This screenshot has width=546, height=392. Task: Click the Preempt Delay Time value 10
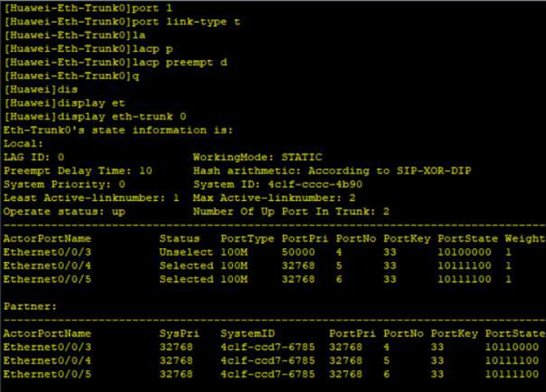[x=146, y=171]
